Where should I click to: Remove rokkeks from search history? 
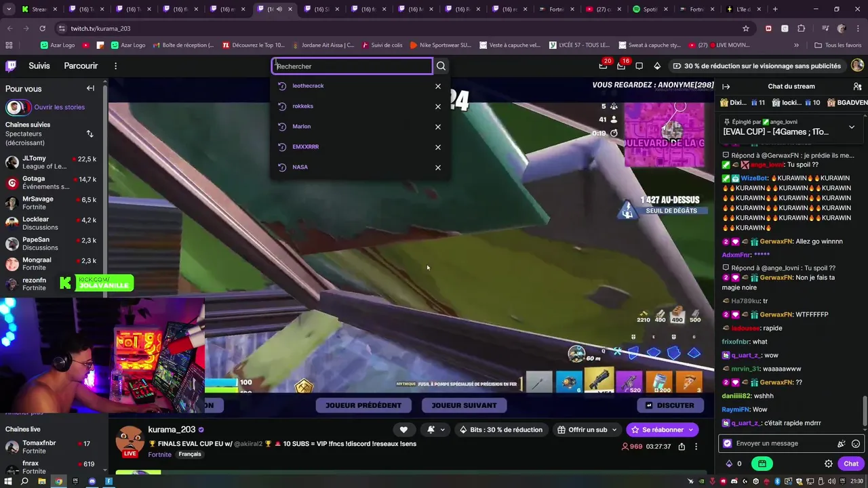click(x=438, y=106)
